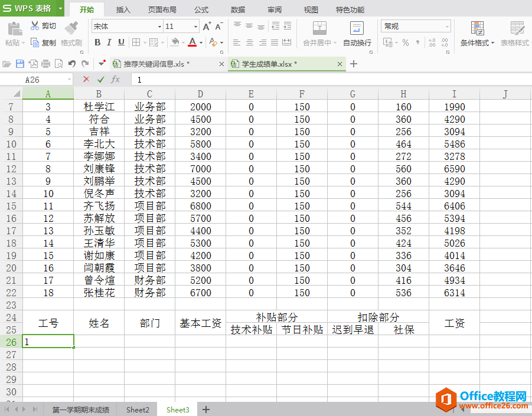Open the font size dropdown
Image resolution: width=532 pixels, height=416 pixels.
(x=195, y=27)
